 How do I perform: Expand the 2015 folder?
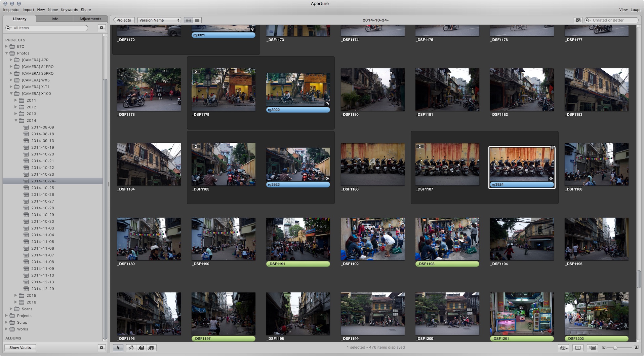point(16,295)
